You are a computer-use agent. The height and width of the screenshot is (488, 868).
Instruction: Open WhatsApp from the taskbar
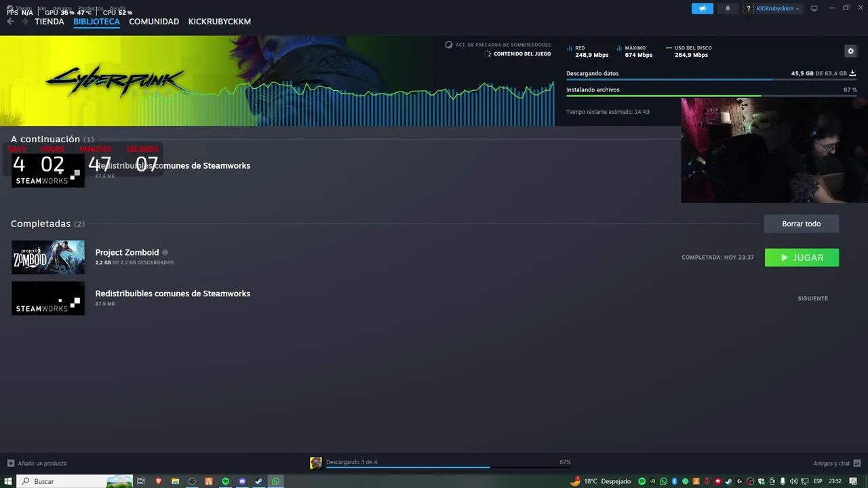tap(276, 481)
